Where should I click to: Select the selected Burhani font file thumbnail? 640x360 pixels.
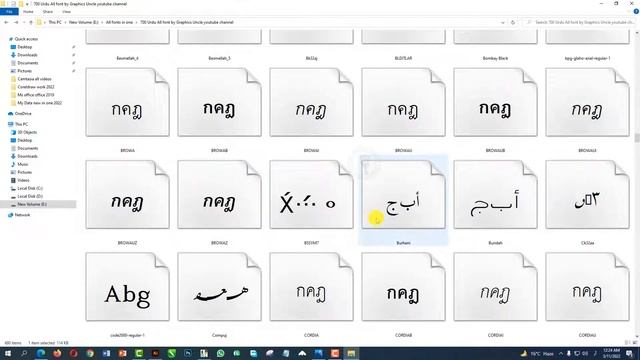click(403, 194)
